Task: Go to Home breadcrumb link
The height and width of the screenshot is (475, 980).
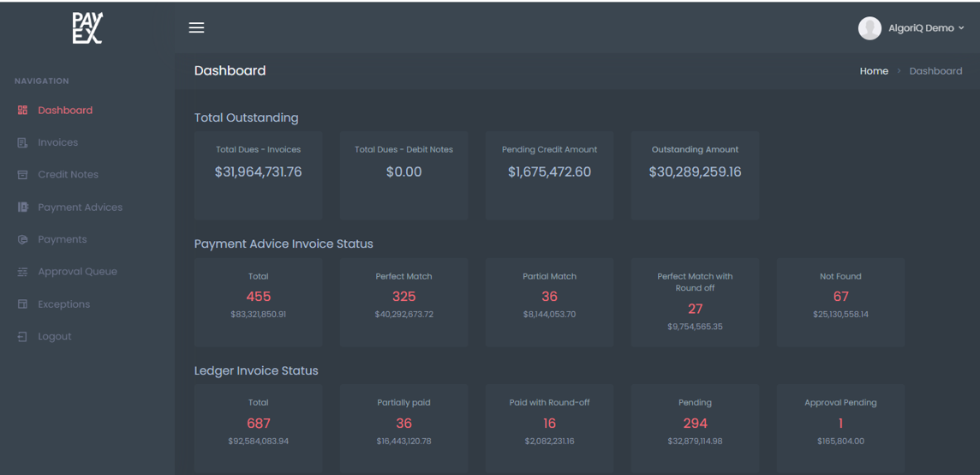Action: click(x=874, y=71)
